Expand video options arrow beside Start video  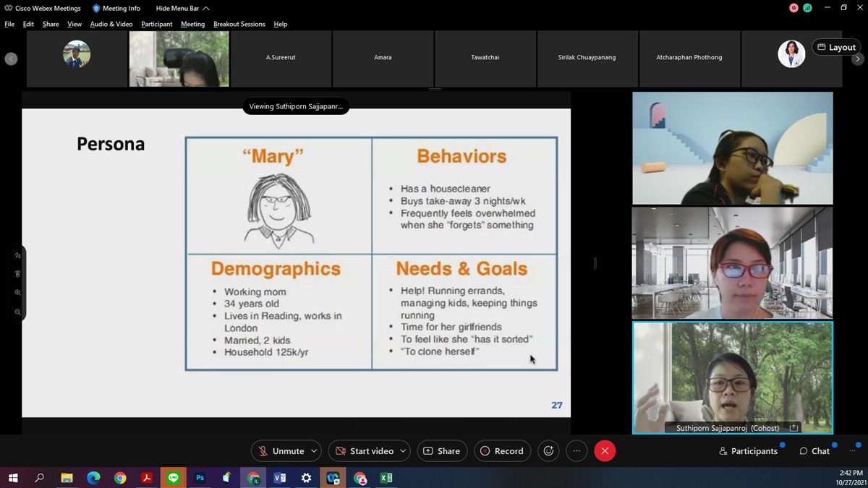(x=403, y=451)
